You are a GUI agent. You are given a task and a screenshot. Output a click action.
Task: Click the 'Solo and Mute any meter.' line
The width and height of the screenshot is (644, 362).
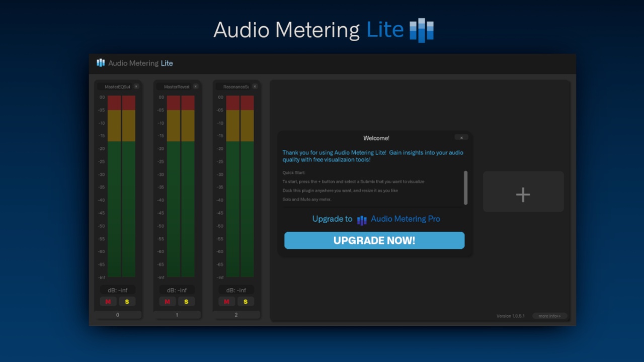(x=307, y=200)
